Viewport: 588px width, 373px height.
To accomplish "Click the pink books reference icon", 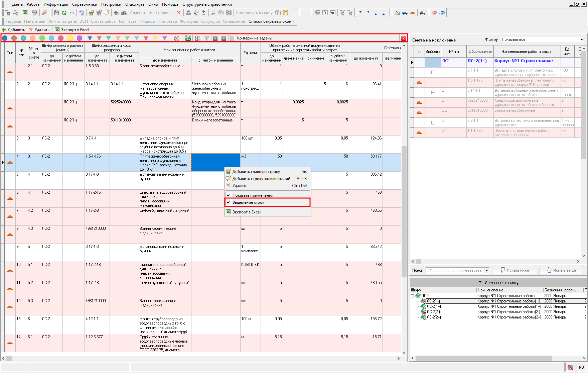I will tap(434, 13).
